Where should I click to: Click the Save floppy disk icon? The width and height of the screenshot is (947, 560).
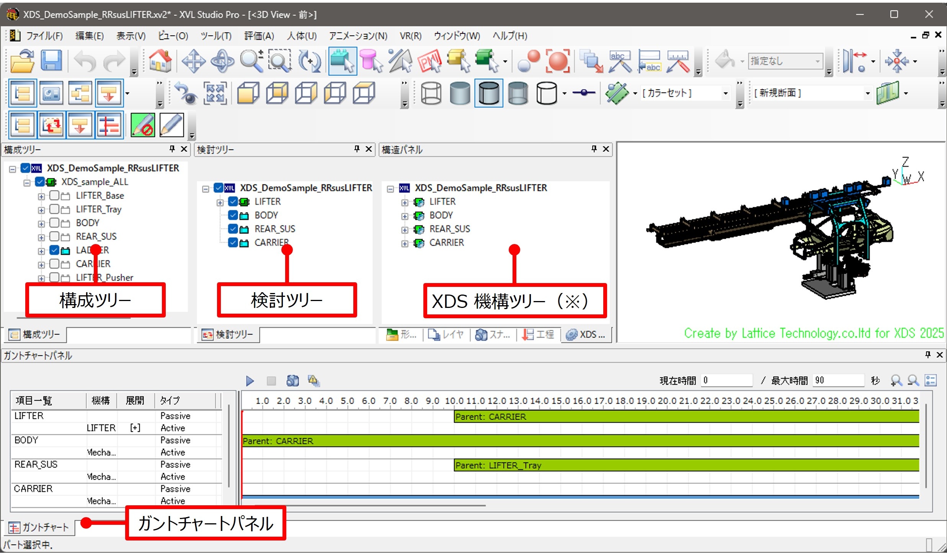click(51, 61)
